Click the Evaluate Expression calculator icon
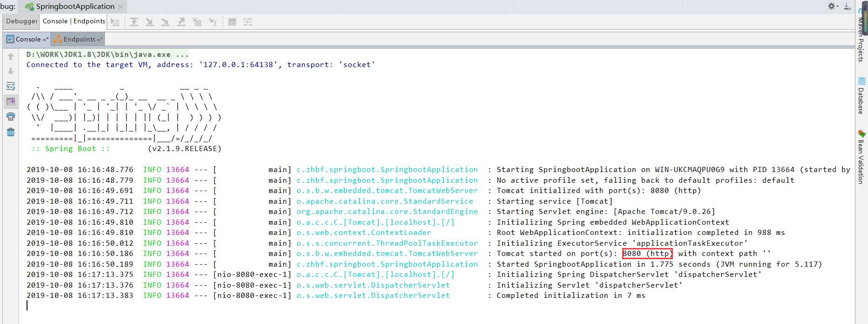 (232, 22)
